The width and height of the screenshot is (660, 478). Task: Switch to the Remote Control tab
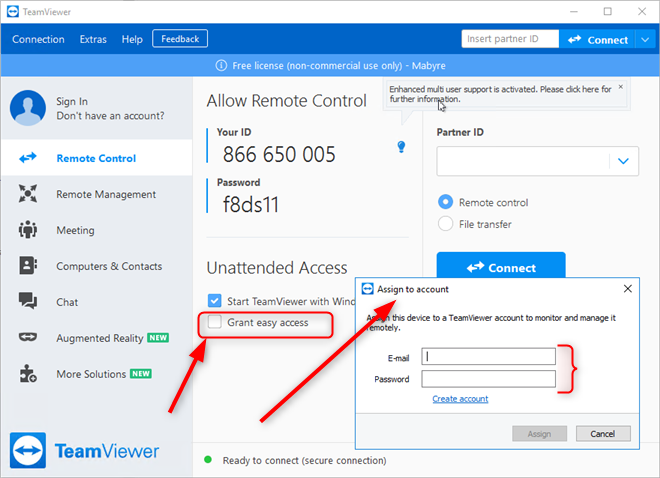[x=96, y=158]
